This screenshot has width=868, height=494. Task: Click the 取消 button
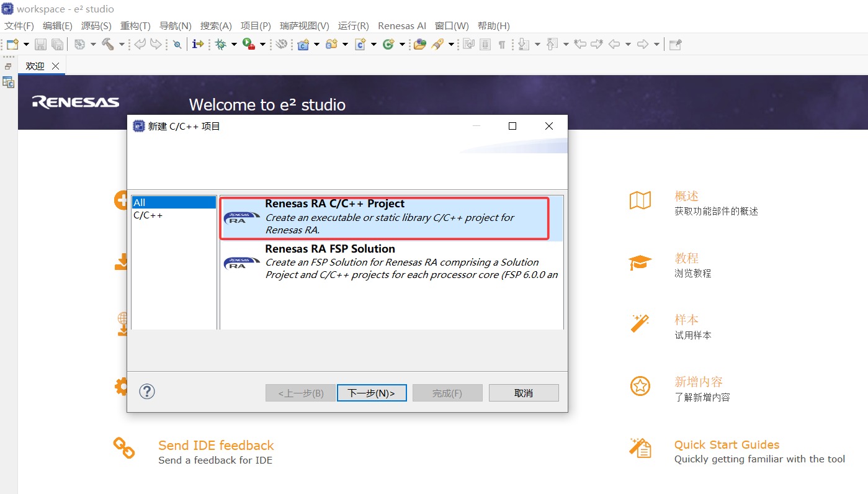coord(524,393)
